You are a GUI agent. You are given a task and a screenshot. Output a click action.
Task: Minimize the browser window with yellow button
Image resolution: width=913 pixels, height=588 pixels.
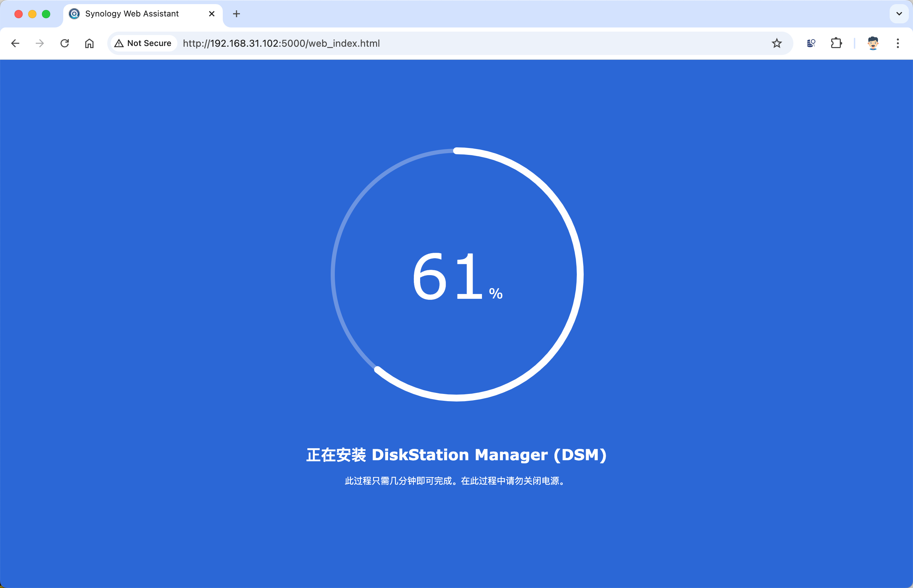pyautogui.click(x=32, y=14)
